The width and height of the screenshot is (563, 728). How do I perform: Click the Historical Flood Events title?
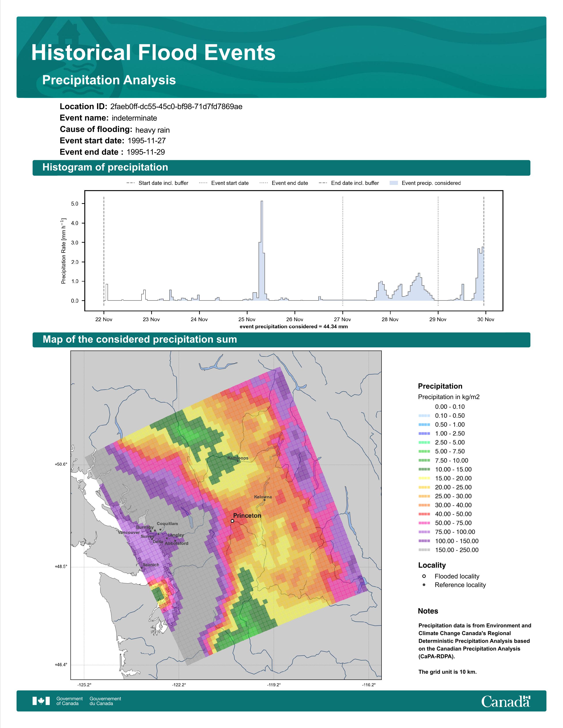coord(153,53)
